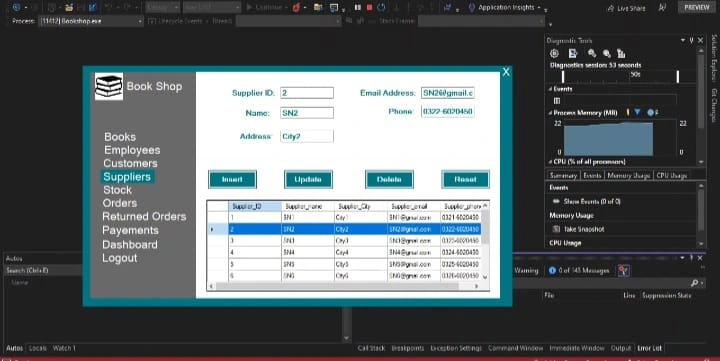Click the Update button
The height and width of the screenshot is (361, 720).
(x=308, y=180)
